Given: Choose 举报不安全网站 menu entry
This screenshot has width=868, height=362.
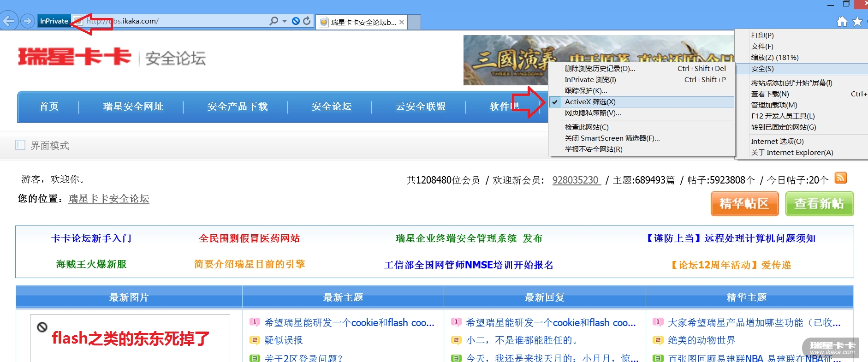Looking at the screenshot, I should pos(642,149).
